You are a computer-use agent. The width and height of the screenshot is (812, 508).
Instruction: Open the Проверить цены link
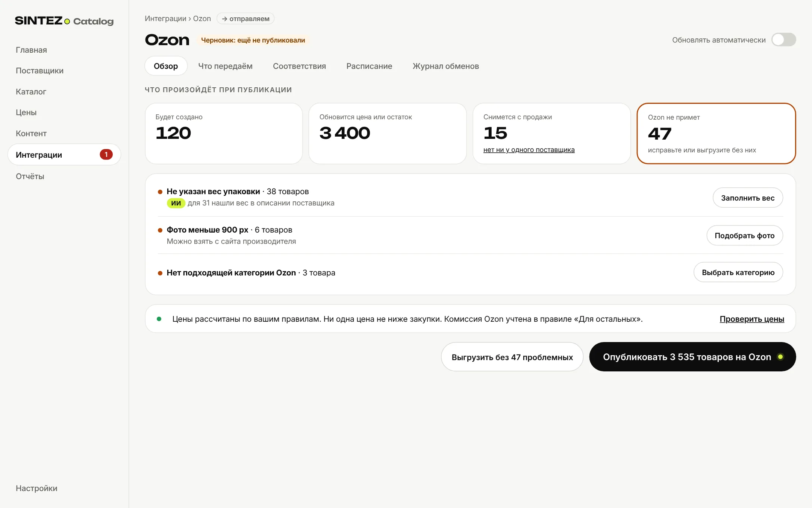click(x=752, y=319)
